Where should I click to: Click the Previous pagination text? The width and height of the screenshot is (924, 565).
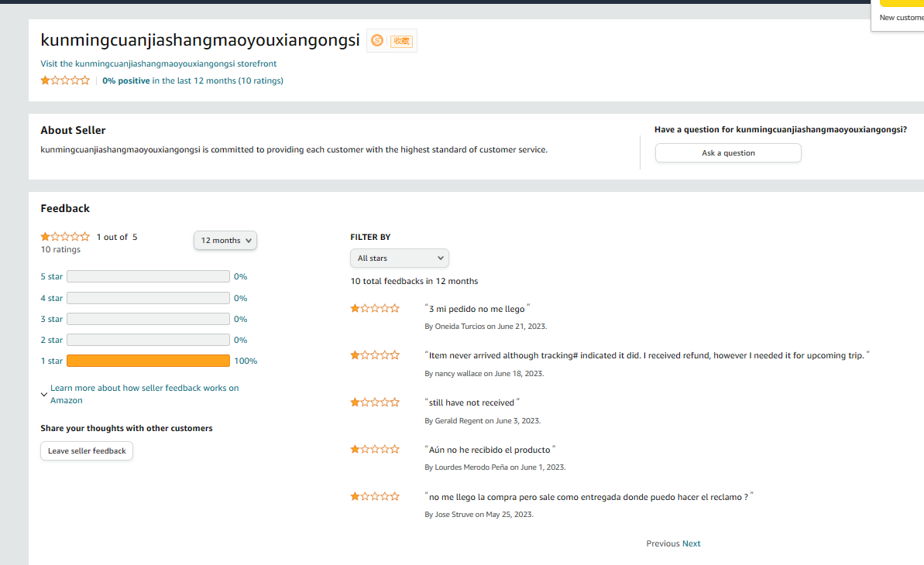pyautogui.click(x=663, y=543)
